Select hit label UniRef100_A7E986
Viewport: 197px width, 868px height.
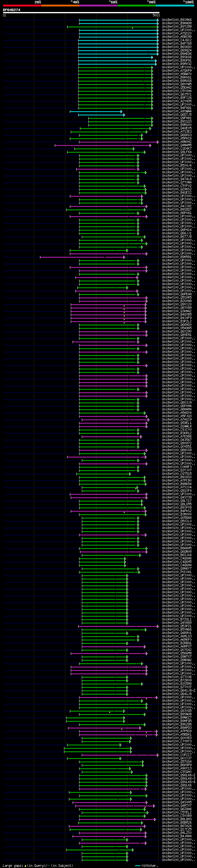[177, 436]
